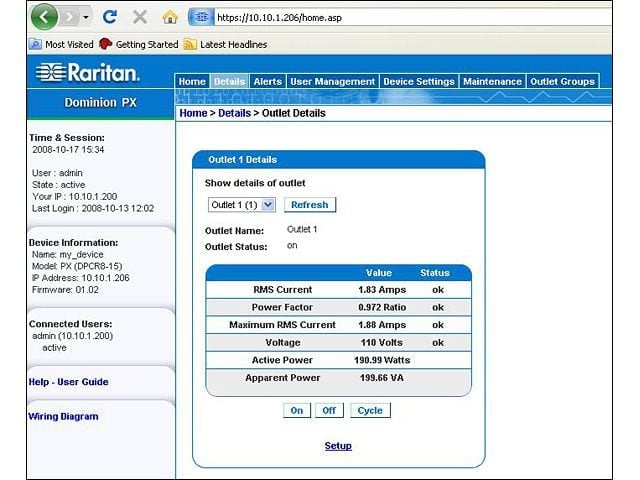Switch to the Details tab
Image resolution: width=640 pixels, height=480 pixels.
229,81
